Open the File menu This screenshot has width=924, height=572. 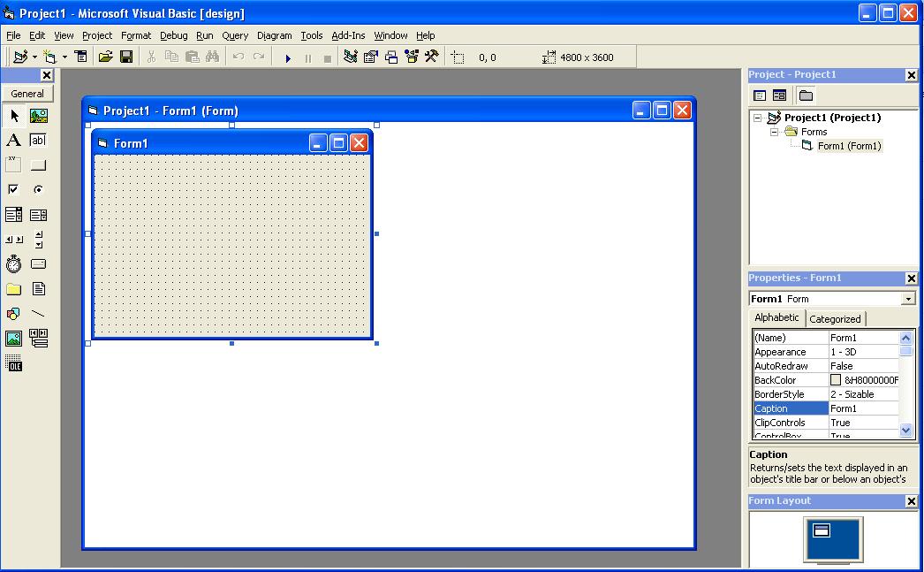(13, 35)
